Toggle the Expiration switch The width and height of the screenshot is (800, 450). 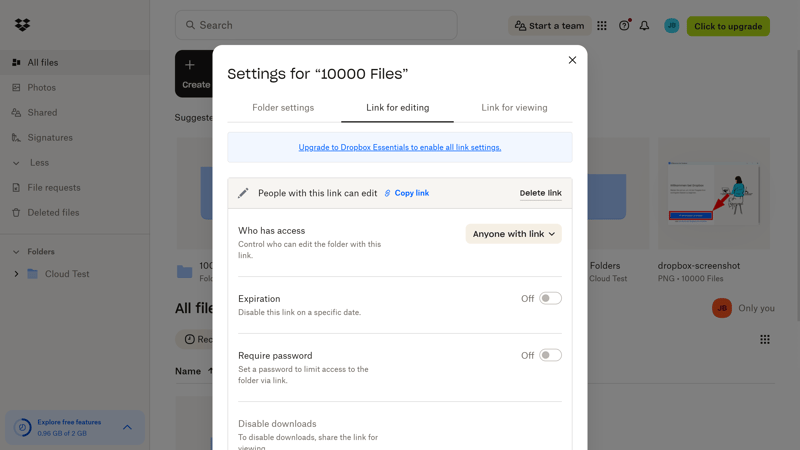551,298
